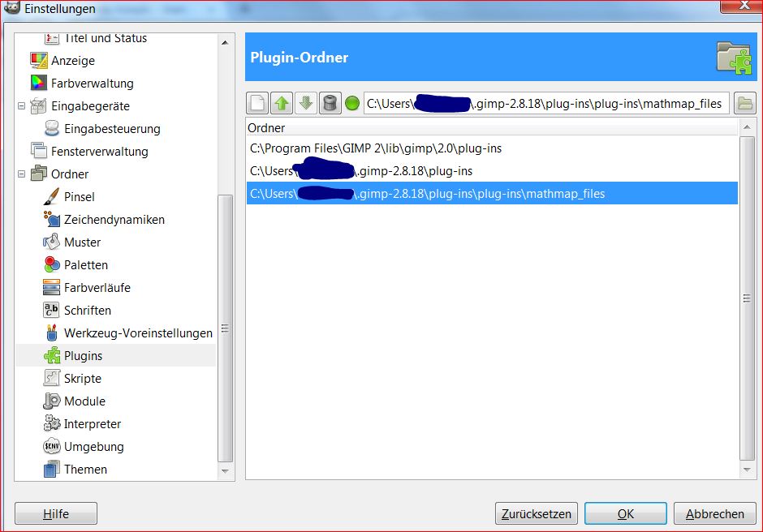
Task: Move selected folder down with green arrow
Action: tap(305, 103)
